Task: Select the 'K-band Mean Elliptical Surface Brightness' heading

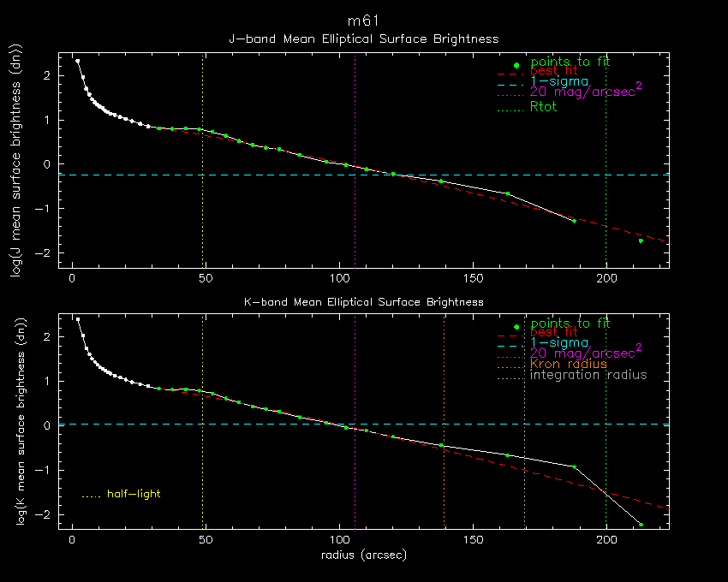Action: 363,301
